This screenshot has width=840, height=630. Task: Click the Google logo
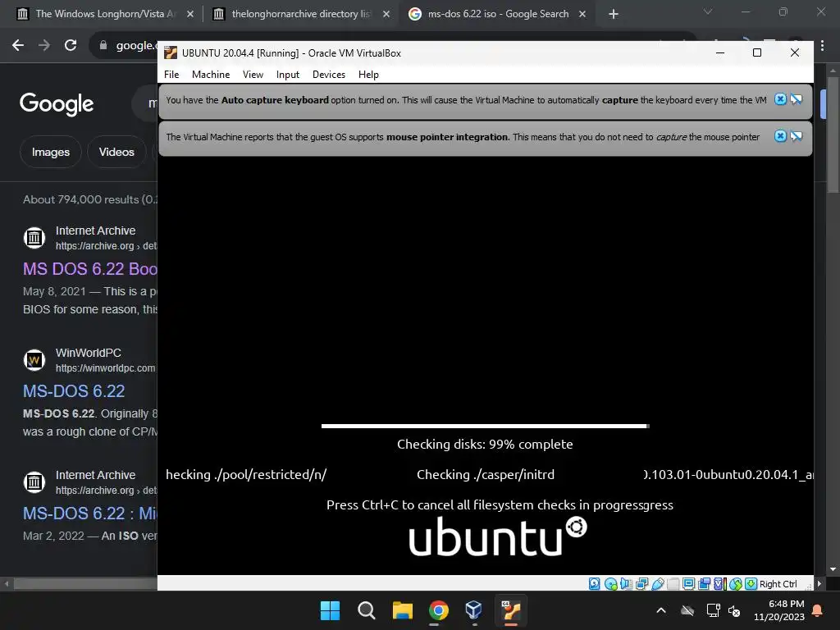57,104
